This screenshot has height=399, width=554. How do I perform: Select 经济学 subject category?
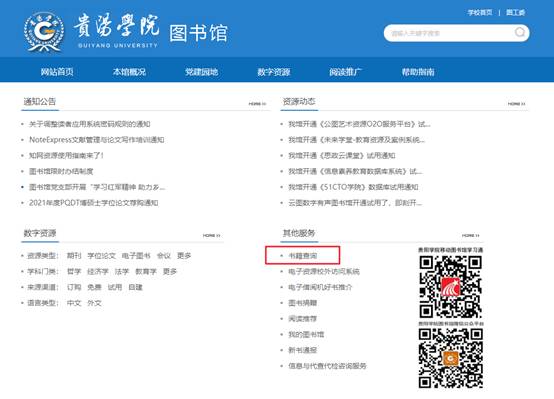tap(98, 271)
